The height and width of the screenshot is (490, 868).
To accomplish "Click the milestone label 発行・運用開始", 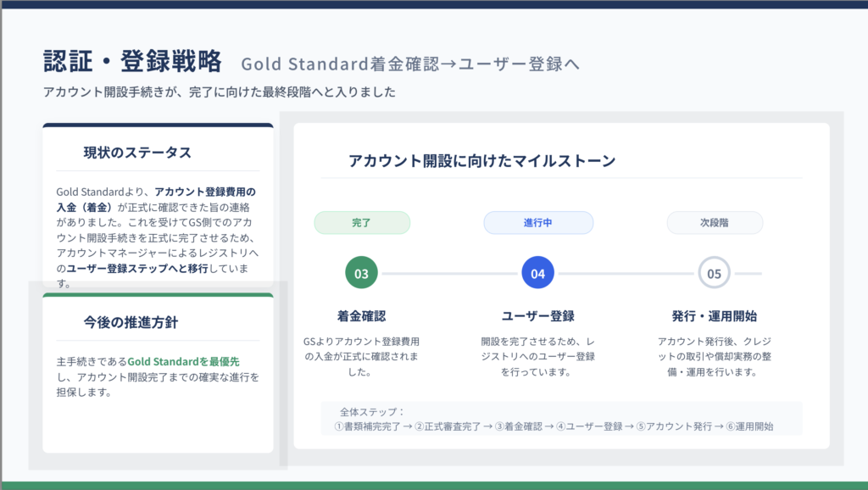I will point(714,316).
